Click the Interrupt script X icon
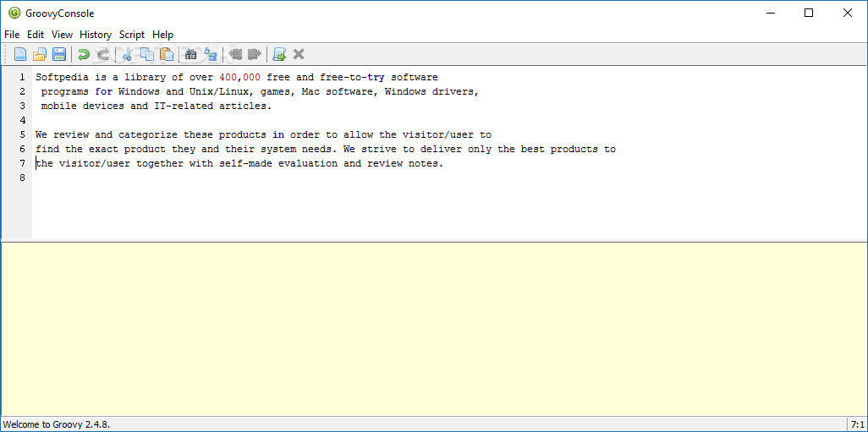Screen dimensions: 868x432 tap(299, 54)
